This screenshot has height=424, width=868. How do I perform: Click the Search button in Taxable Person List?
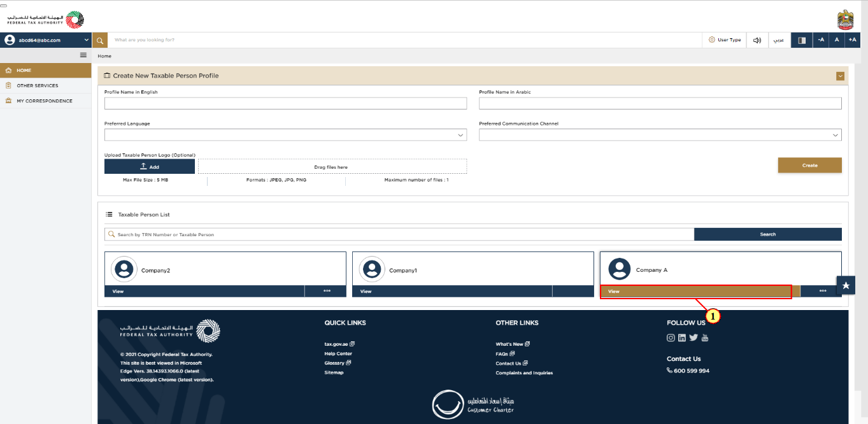point(768,234)
